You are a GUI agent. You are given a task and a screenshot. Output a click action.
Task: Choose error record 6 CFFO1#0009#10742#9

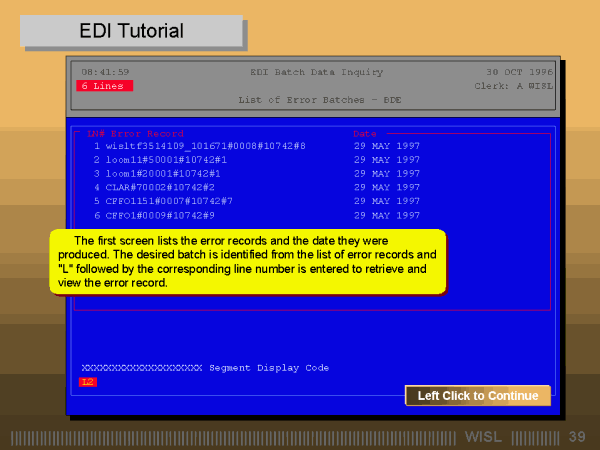(160, 215)
